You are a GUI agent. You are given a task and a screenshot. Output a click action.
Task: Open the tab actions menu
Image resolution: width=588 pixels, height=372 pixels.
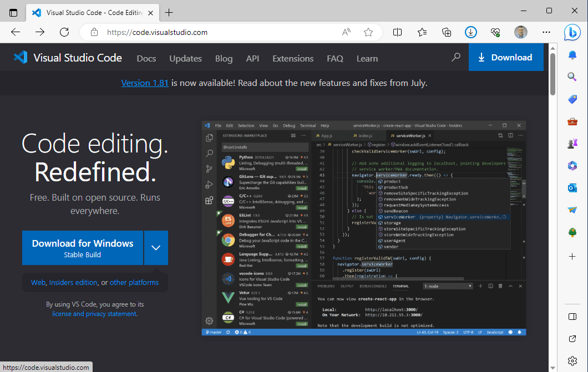click(13, 12)
